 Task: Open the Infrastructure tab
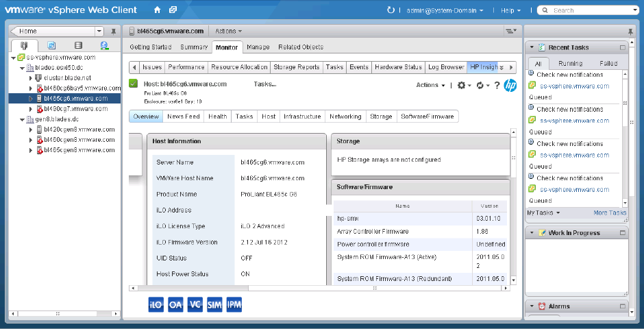click(x=302, y=117)
